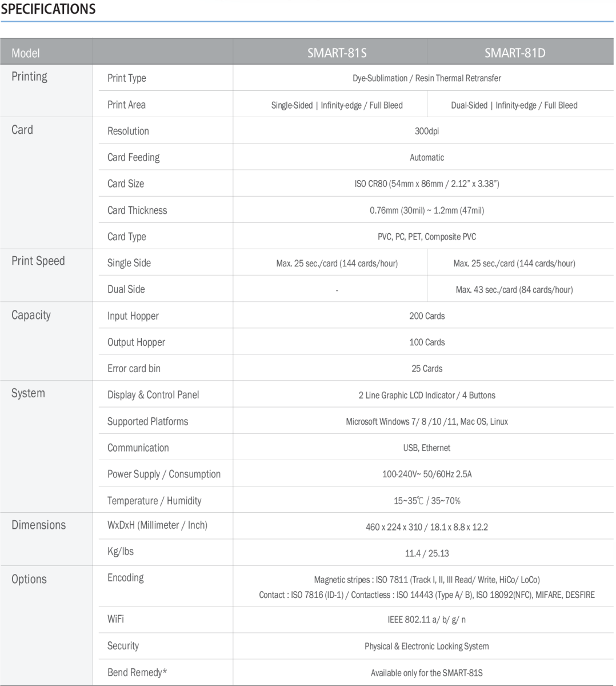
Task: Select the "460 x 224 x 310" dimensions value
Action: point(427,527)
